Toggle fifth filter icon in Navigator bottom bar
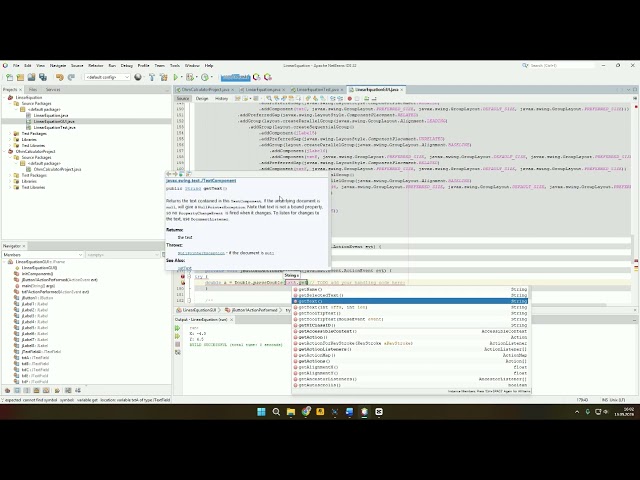 (46, 391)
